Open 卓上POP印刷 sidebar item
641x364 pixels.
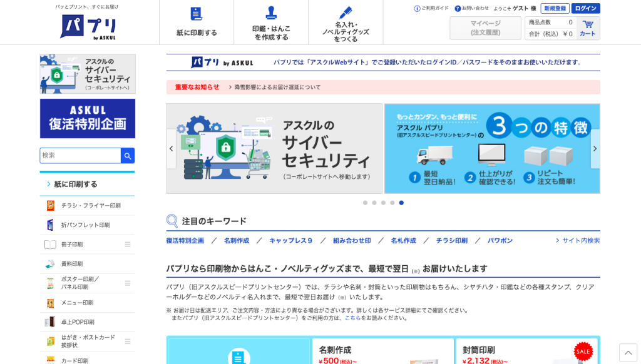pyautogui.click(x=78, y=322)
